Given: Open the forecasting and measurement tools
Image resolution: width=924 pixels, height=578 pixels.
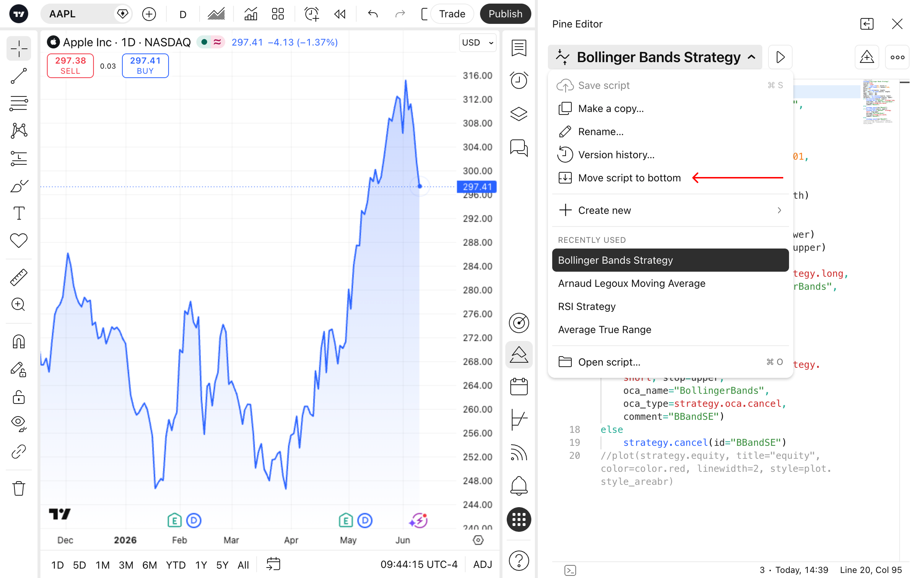Looking at the screenshot, I should tap(19, 158).
